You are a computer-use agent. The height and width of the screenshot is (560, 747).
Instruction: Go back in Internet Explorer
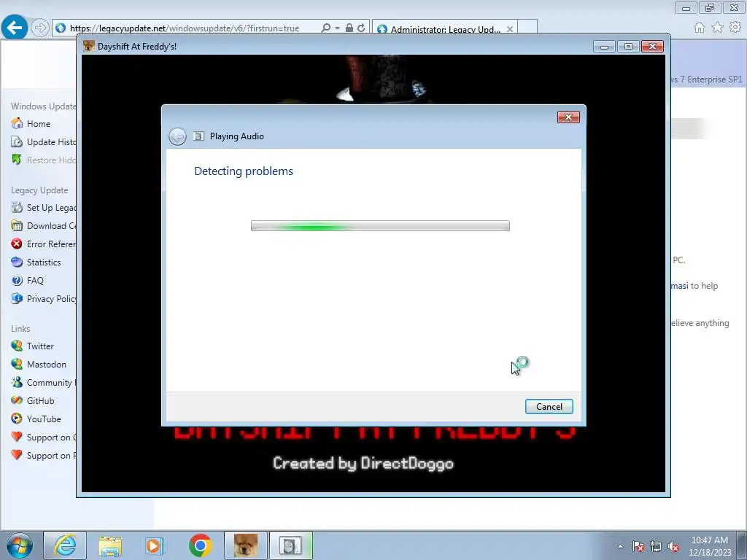click(x=15, y=28)
